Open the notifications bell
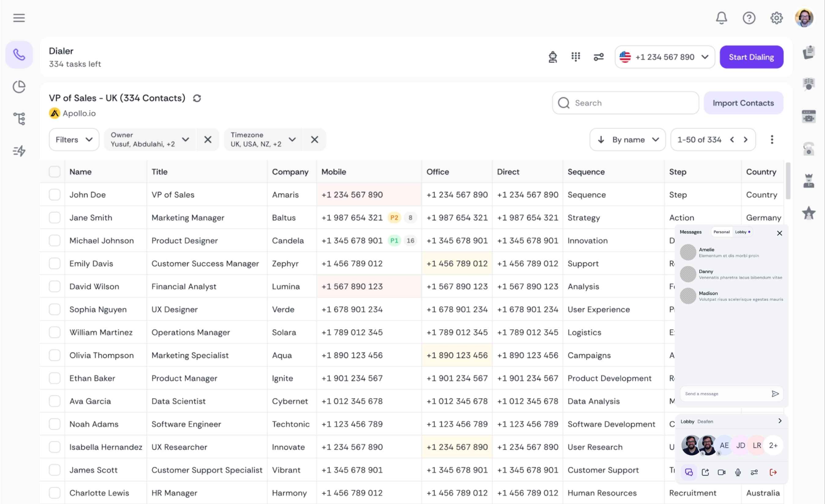825x504 pixels. click(721, 18)
